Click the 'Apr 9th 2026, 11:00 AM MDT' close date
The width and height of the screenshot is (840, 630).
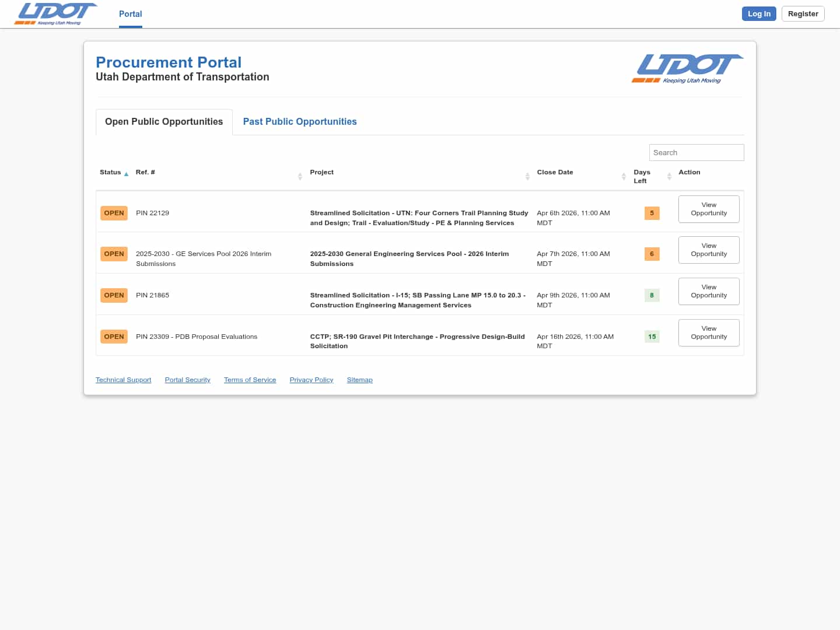573,300
